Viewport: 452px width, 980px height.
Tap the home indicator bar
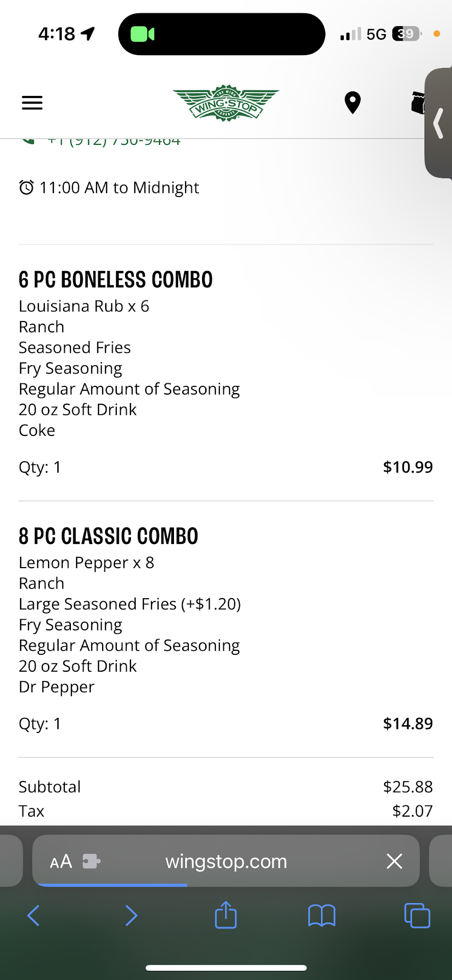click(226, 968)
